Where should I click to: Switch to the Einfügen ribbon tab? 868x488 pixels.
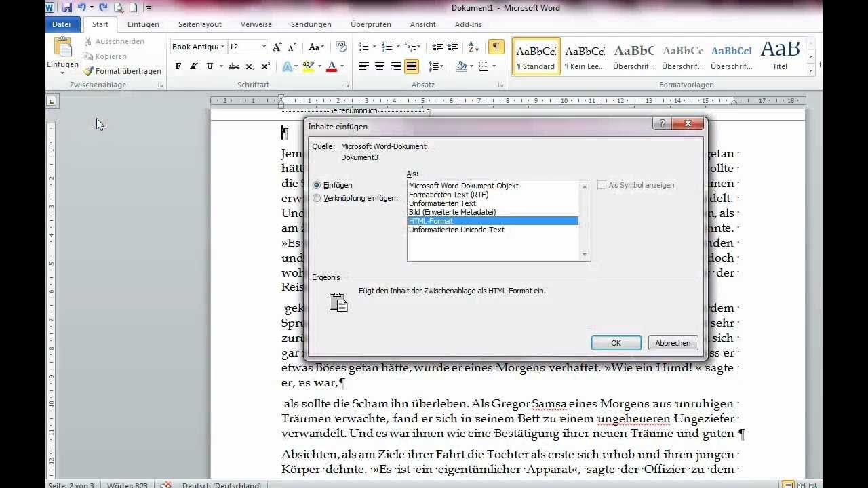tap(143, 24)
